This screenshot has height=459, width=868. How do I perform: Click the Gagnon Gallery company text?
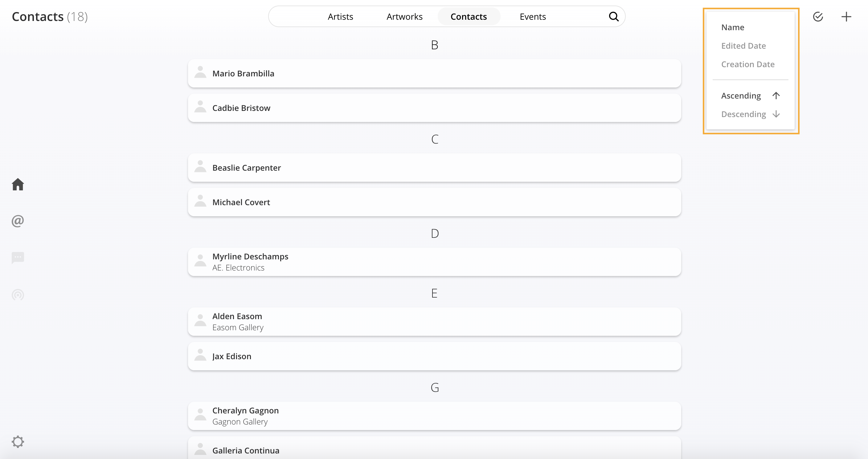240,422
